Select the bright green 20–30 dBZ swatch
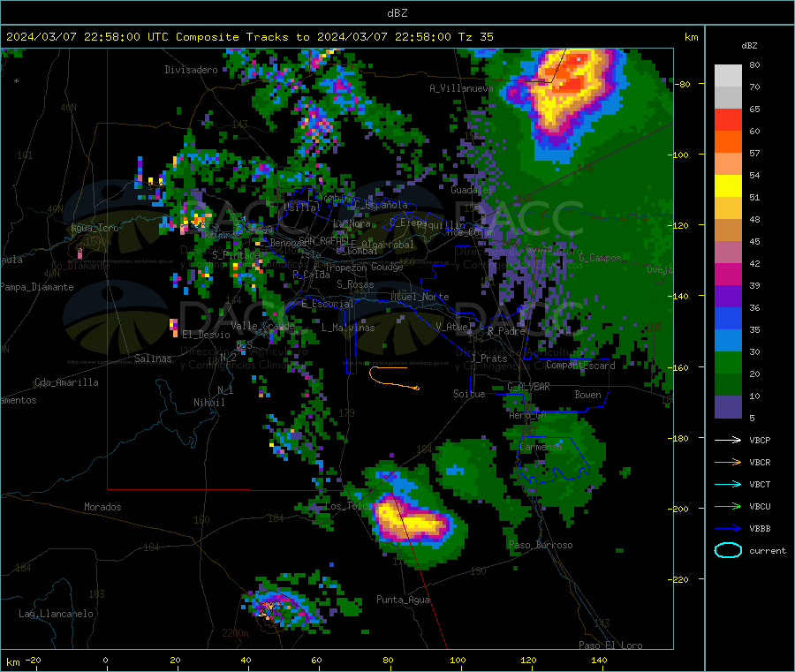This screenshot has height=672, width=795. coord(728,362)
